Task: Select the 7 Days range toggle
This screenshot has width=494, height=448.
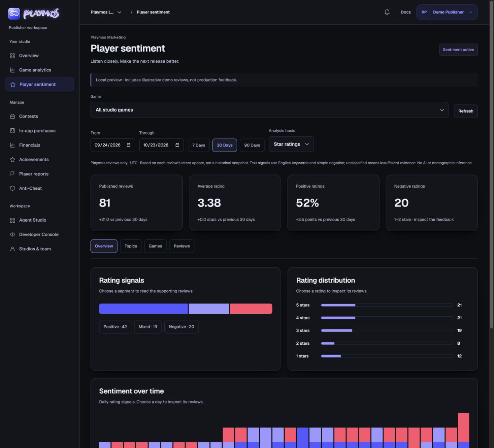Action: pos(199,145)
